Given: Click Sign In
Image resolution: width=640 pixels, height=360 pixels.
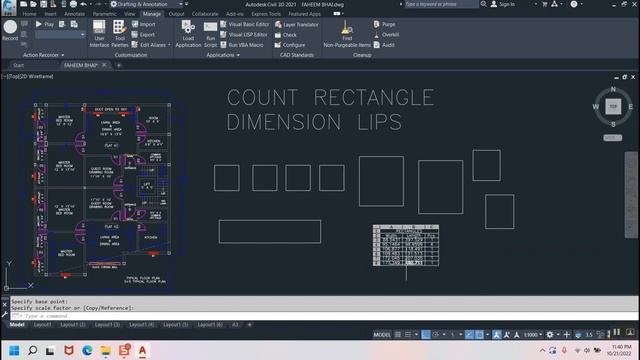Looking at the screenshot, I should [503, 4].
